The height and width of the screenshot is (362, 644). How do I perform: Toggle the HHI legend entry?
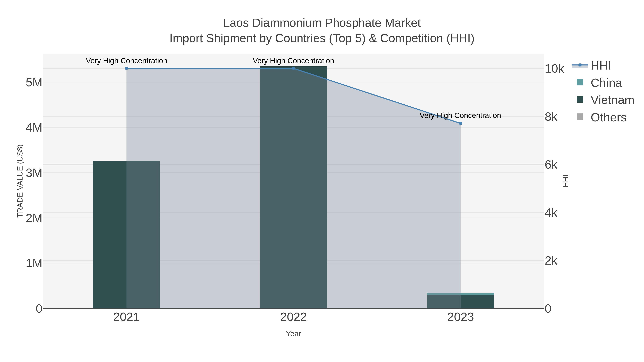[592, 66]
